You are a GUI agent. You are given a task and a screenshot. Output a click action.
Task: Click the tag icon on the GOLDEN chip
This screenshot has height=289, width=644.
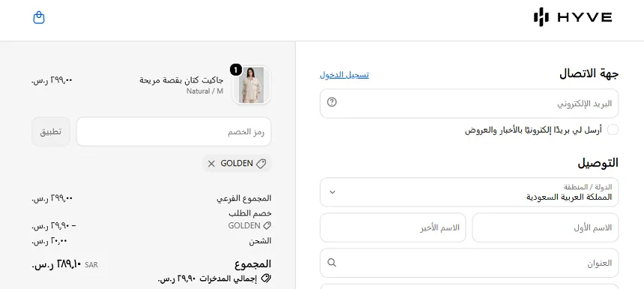pyautogui.click(x=261, y=164)
